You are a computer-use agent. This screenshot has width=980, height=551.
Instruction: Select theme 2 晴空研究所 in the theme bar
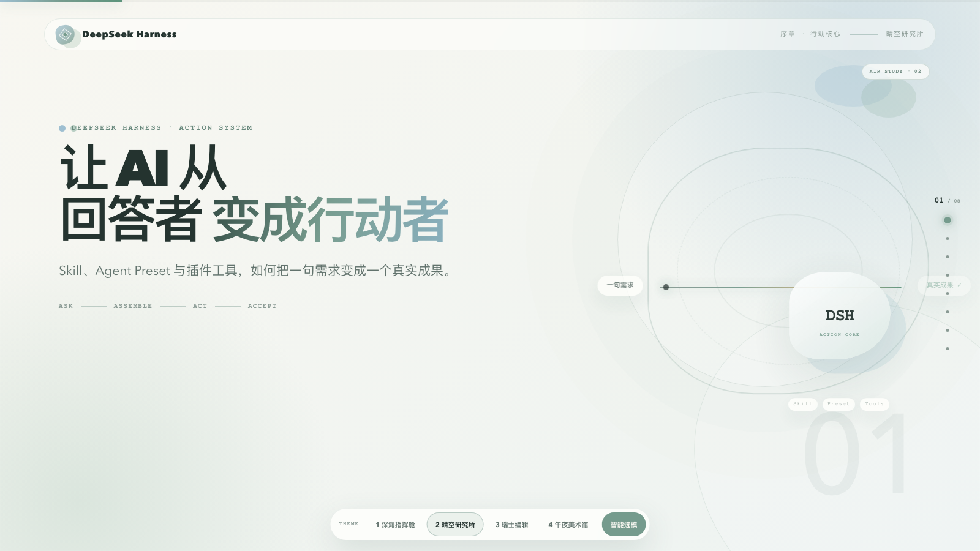click(x=455, y=525)
